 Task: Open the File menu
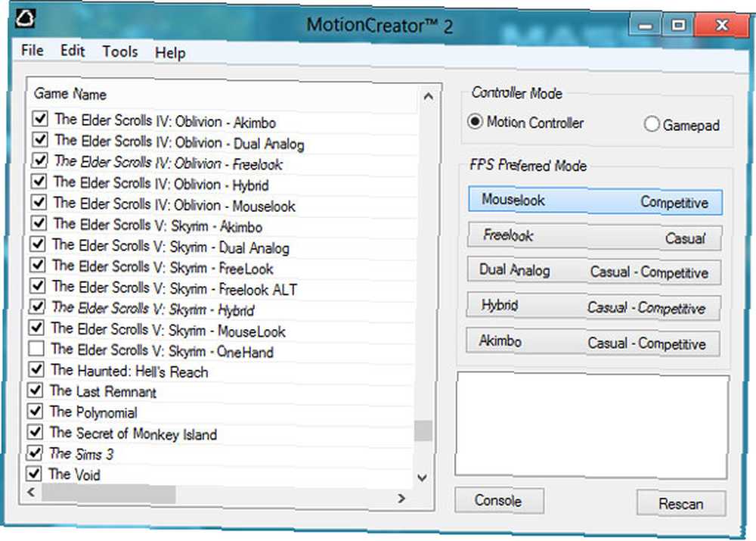point(33,50)
